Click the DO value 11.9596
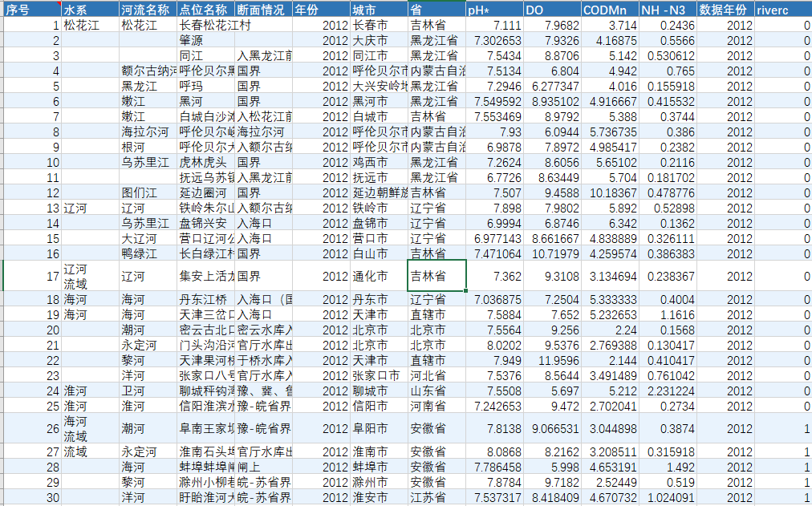The height and width of the screenshot is (506, 812). [x=552, y=360]
